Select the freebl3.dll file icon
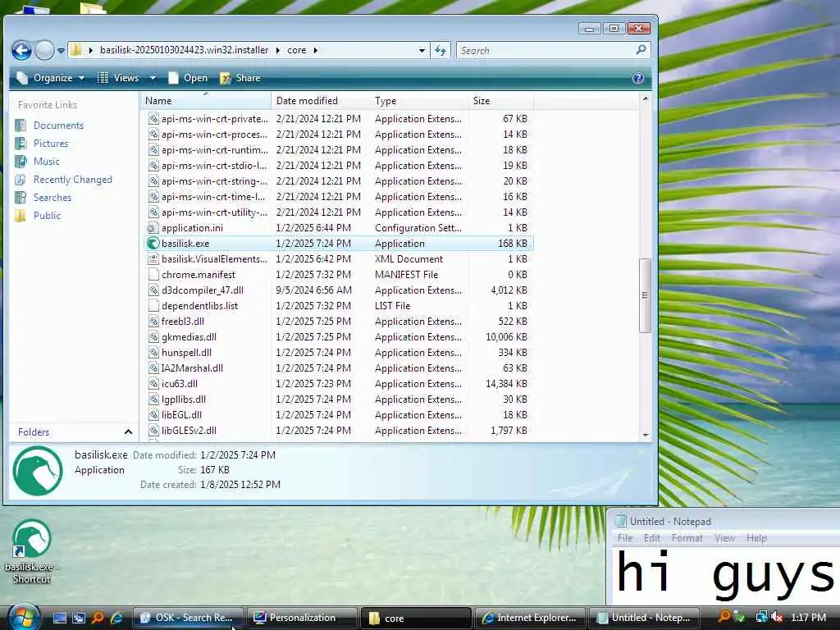840x630 pixels. [x=153, y=322]
